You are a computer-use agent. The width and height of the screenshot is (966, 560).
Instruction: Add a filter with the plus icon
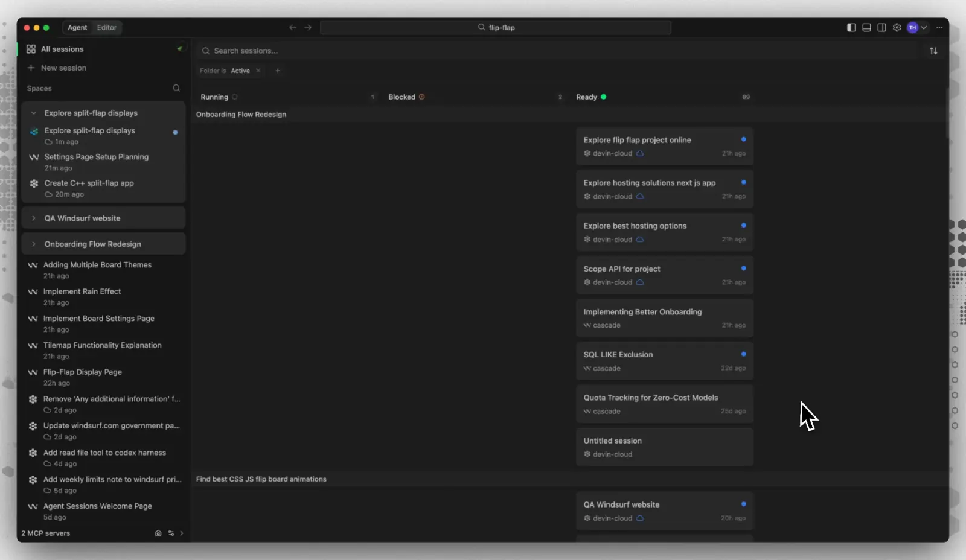coord(278,71)
